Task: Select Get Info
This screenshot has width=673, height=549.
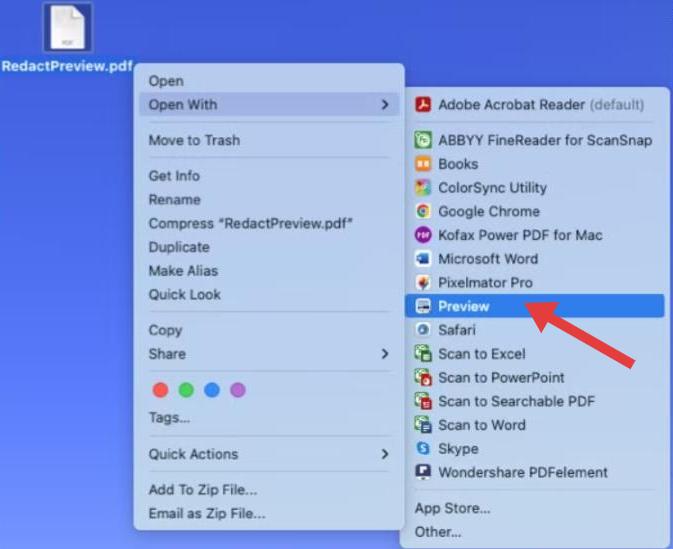Action: pyautogui.click(x=269, y=176)
